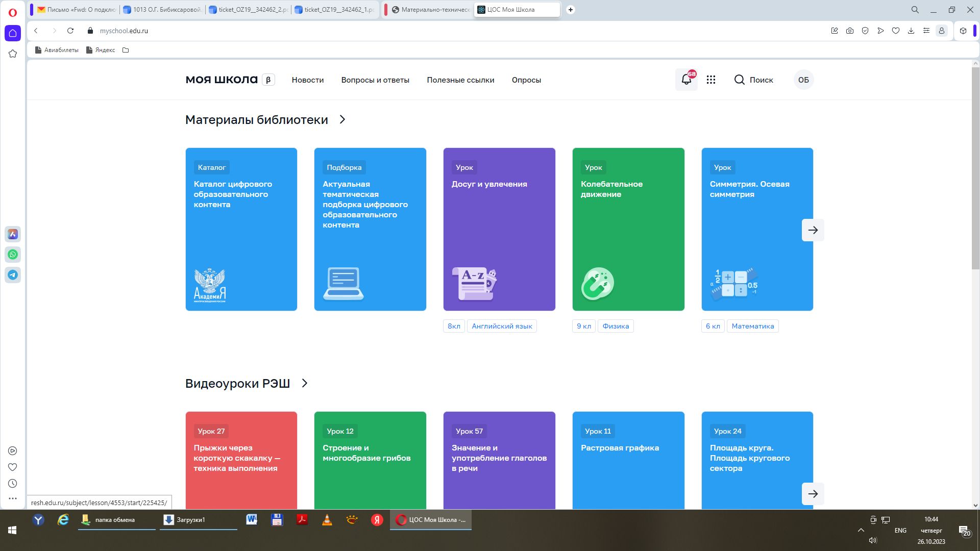Click the Английский язык subject tag
Image resolution: width=980 pixels, height=551 pixels.
click(501, 326)
